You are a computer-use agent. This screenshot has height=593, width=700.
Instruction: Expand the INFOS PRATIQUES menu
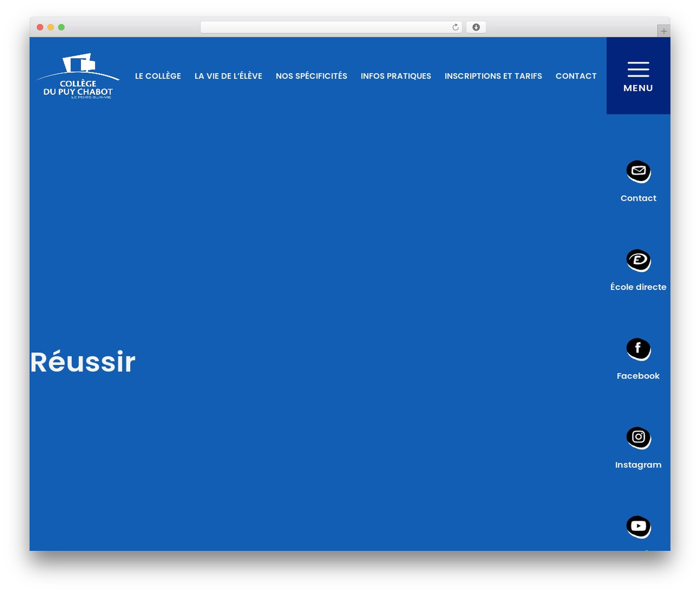coord(396,76)
